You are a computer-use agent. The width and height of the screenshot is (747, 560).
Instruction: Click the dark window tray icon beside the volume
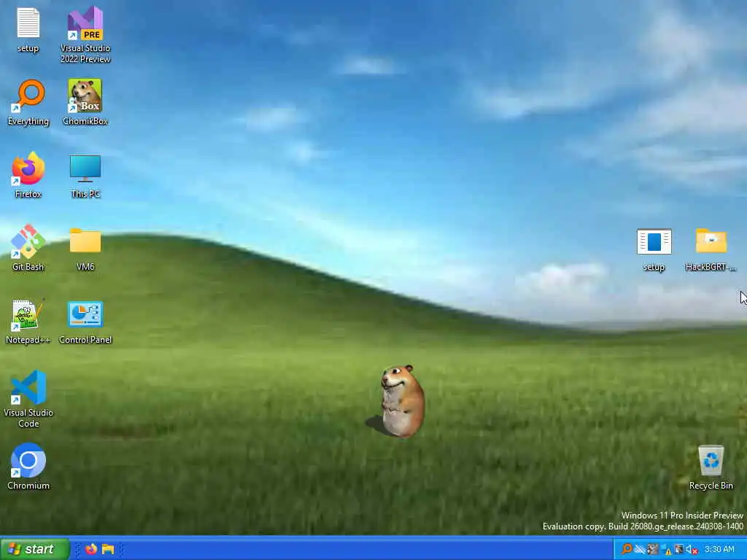679,549
